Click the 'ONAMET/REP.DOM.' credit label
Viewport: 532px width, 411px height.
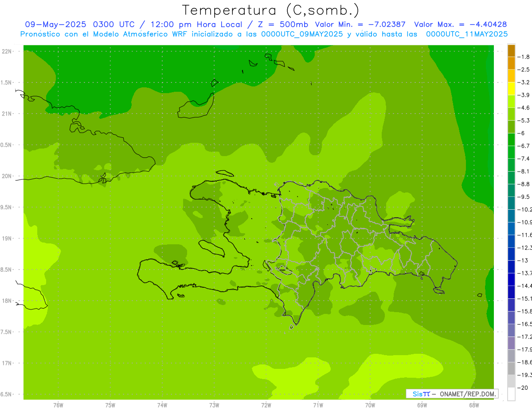point(468,394)
